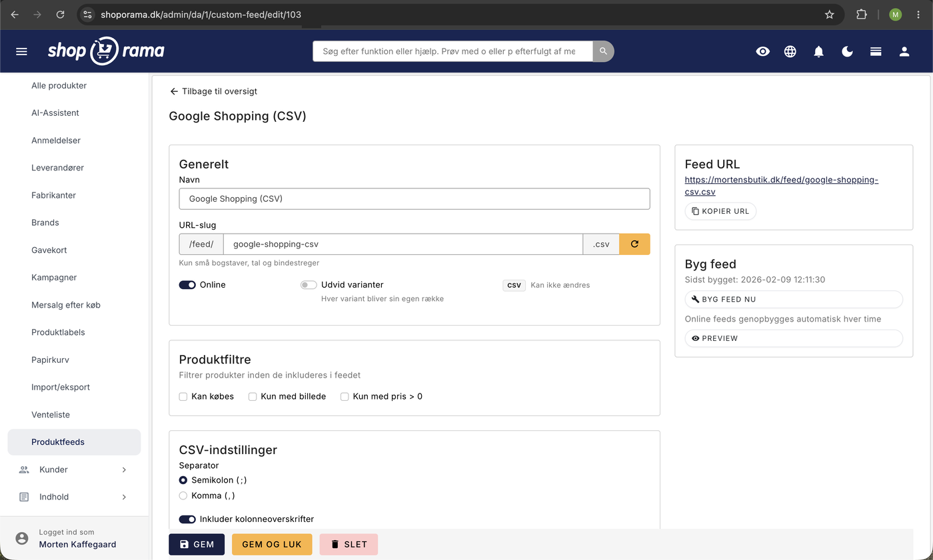
Task: Select Produktfeeds in sidebar
Action: (74, 442)
